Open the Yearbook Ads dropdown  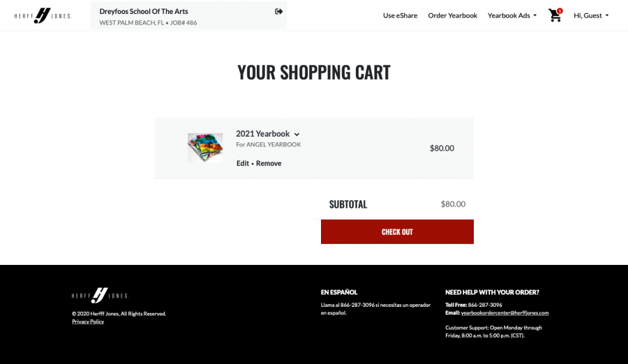click(512, 15)
